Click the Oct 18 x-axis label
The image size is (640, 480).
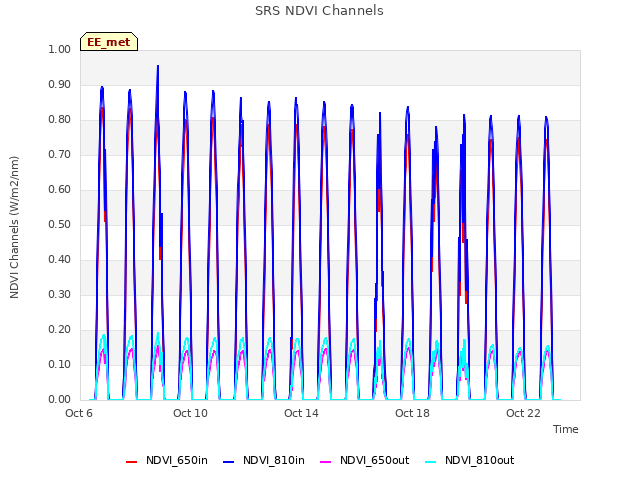[412, 413]
